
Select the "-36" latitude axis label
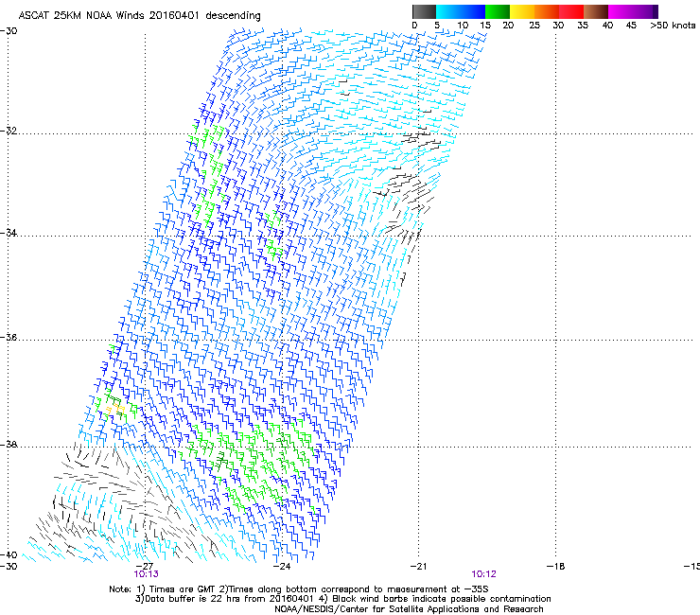(x=9, y=337)
